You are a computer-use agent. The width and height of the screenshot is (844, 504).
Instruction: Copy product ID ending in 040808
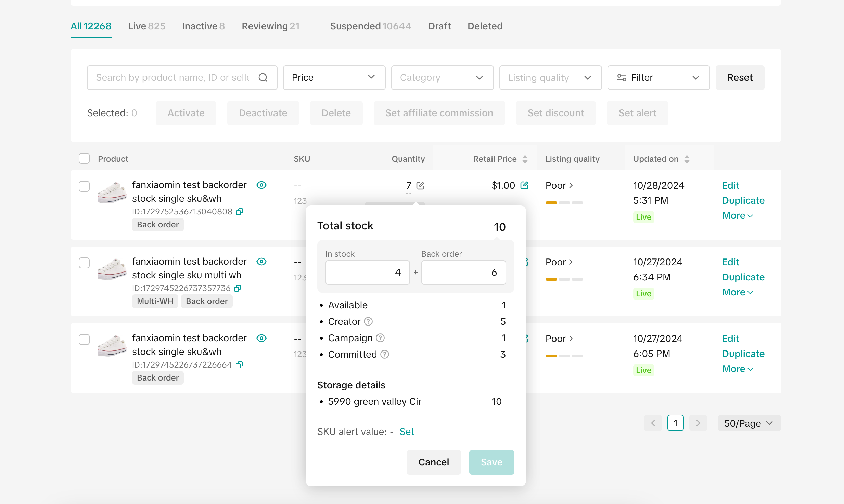click(x=240, y=212)
